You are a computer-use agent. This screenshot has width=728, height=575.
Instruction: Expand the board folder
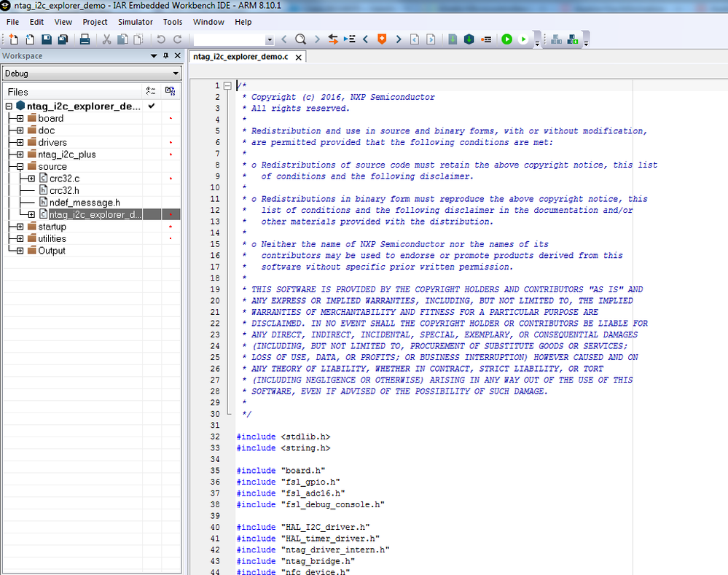tap(20, 119)
